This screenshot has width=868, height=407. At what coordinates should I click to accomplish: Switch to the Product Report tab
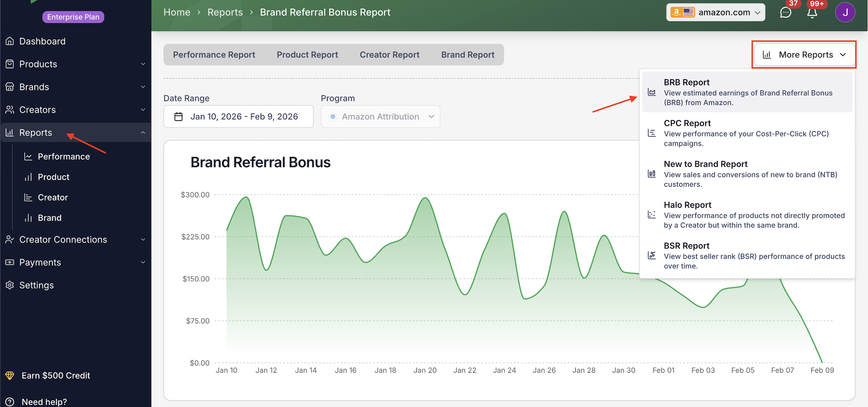(307, 55)
